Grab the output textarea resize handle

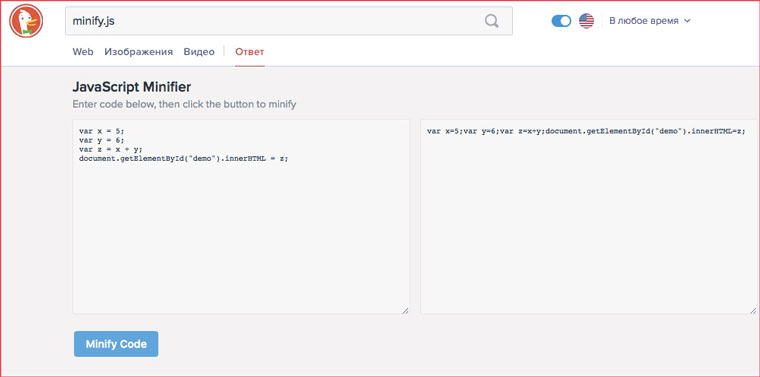[x=753, y=310]
